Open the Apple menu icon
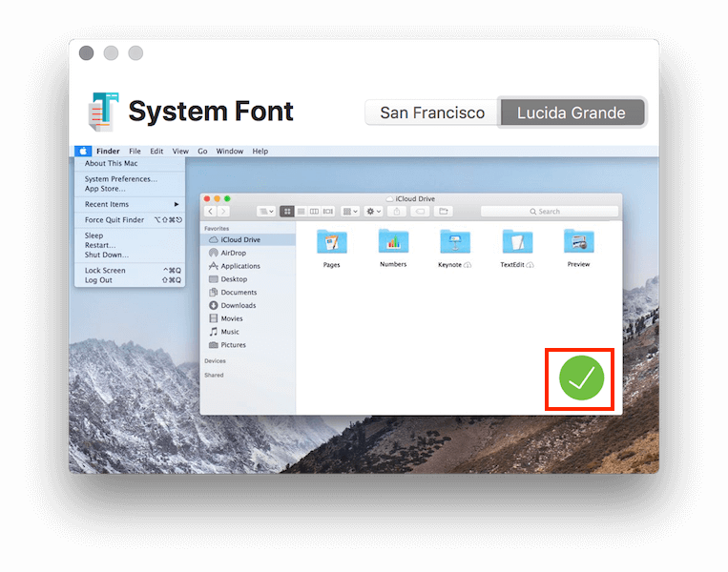 point(83,152)
